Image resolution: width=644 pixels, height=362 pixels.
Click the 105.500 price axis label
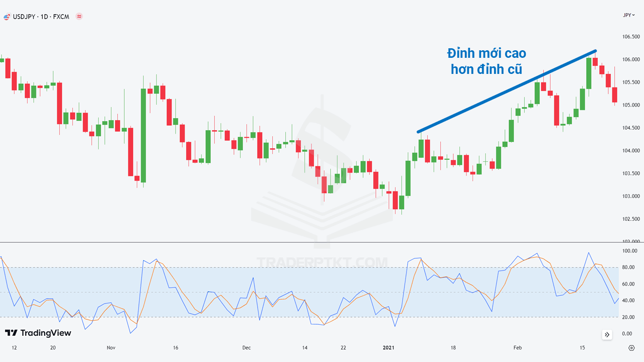tap(631, 82)
